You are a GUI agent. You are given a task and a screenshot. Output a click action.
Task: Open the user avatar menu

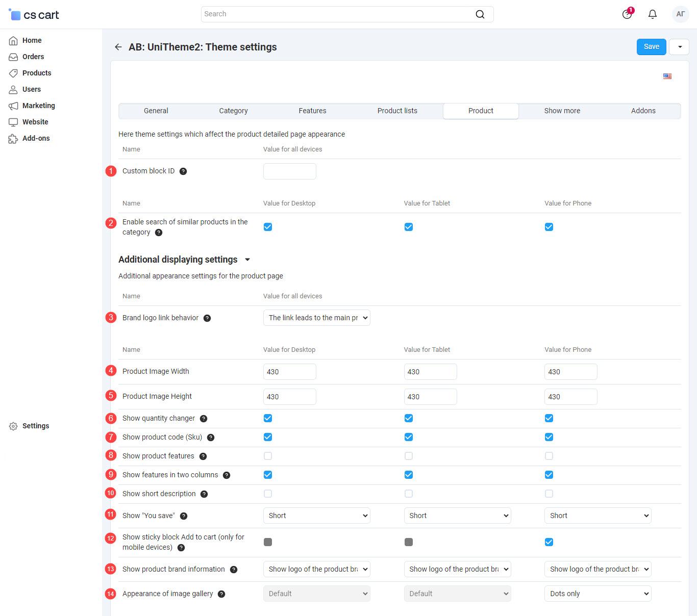[x=680, y=14]
